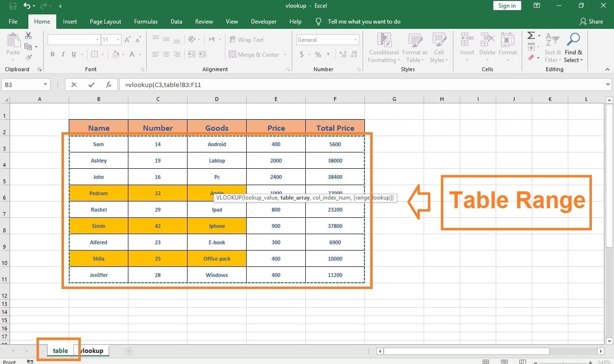The image size is (614, 364).
Task: Switch to the Formulas ribbon tab
Action: coord(146,21)
